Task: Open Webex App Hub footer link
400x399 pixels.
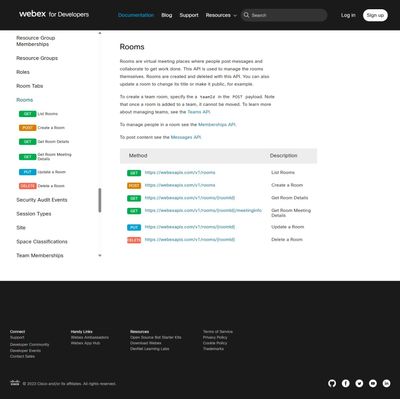Action: [85, 343]
